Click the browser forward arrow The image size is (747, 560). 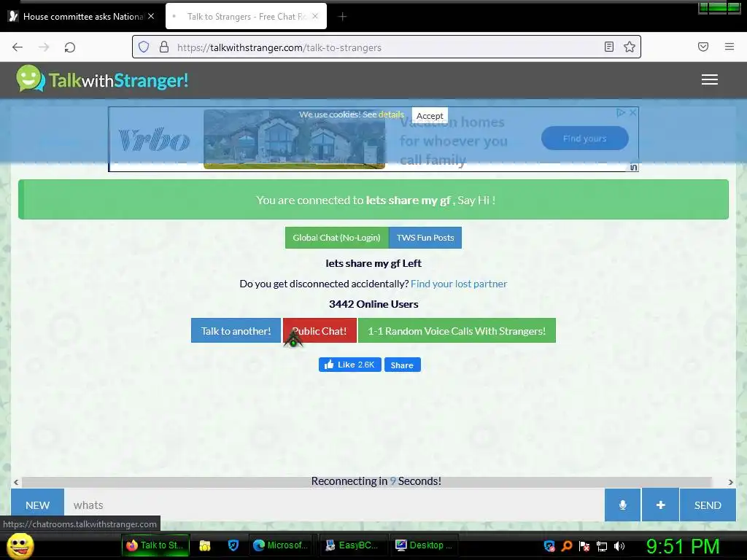pos(44,47)
